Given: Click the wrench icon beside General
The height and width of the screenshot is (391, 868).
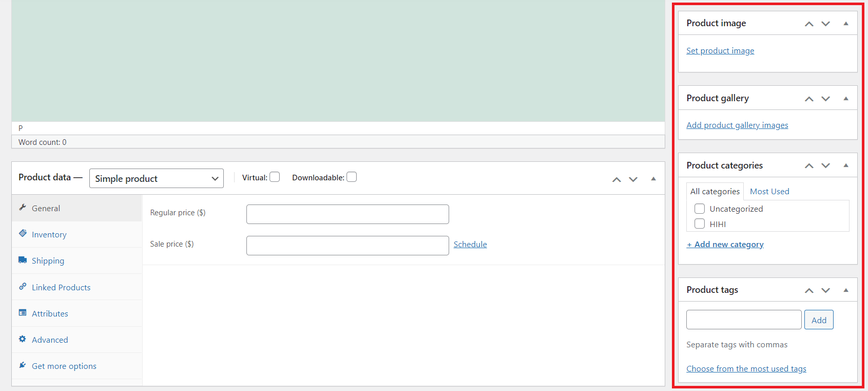Looking at the screenshot, I should click(x=23, y=207).
